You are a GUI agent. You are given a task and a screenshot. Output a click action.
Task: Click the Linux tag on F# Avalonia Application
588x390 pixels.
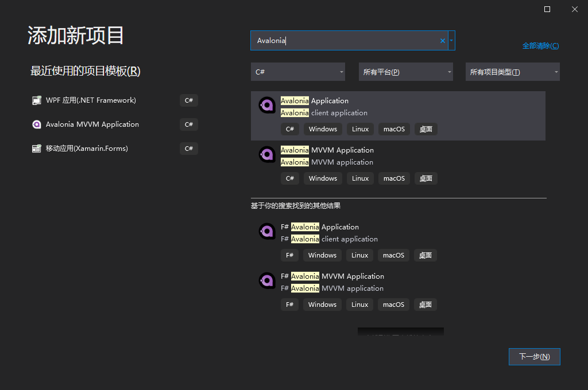click(359, 255)
